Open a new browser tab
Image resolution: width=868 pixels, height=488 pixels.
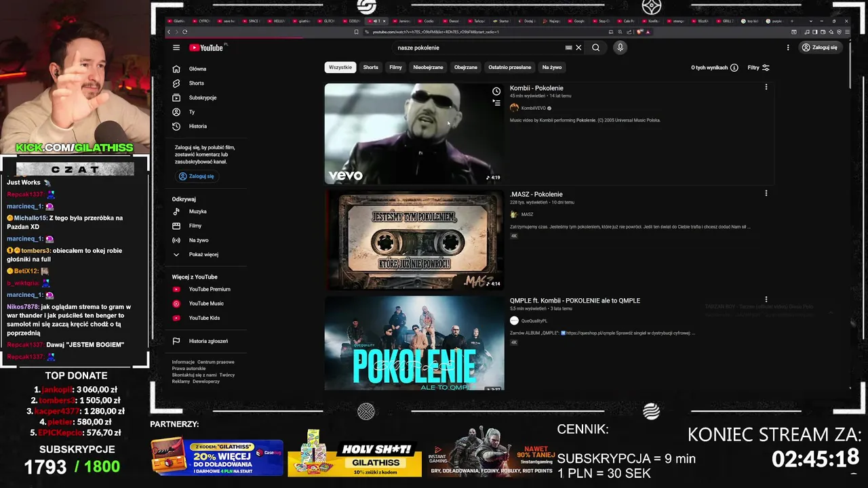click(792, 21)
